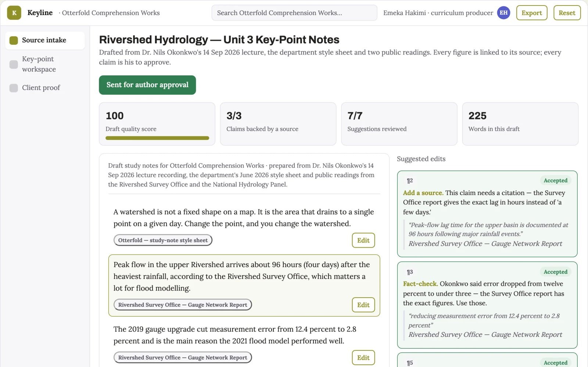Screen dimensions: 588x367
Task: Open the Gauge Network Report chip under 2019 gauge paragraph
Action: (183, 358)
